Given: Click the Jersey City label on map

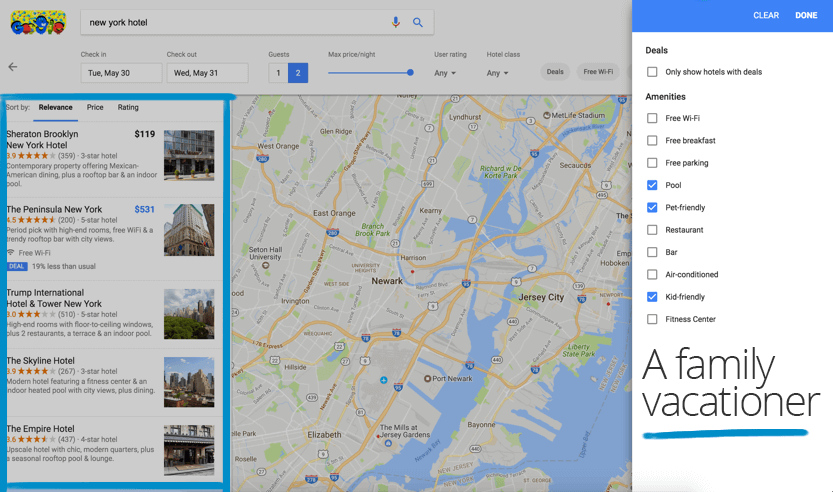Looking at the screenshot, I should coord(541,297).
